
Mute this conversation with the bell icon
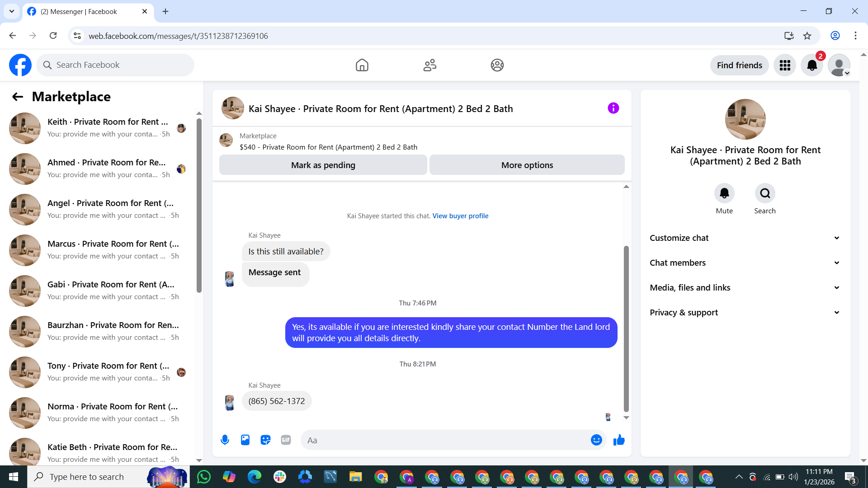click(724, 193)
